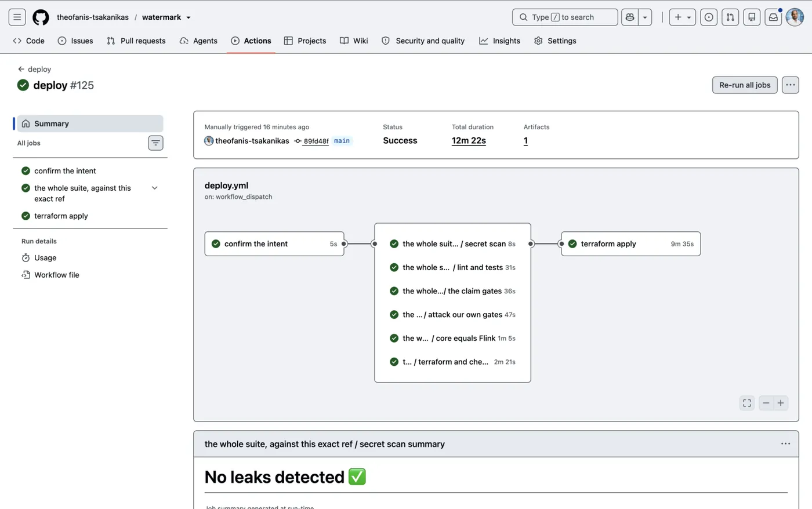The image size is (812, 509).
Task: Go back to deploy workflow
Action: click(34, 69)
